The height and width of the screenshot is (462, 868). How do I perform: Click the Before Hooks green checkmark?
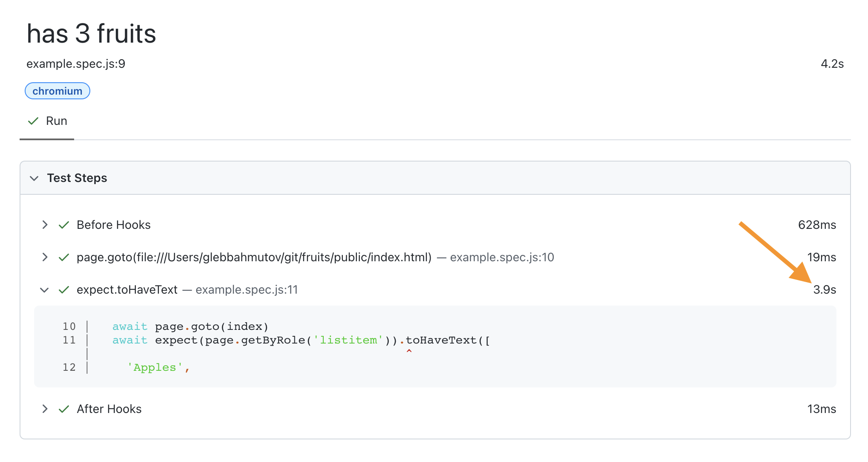click(64, 225)
